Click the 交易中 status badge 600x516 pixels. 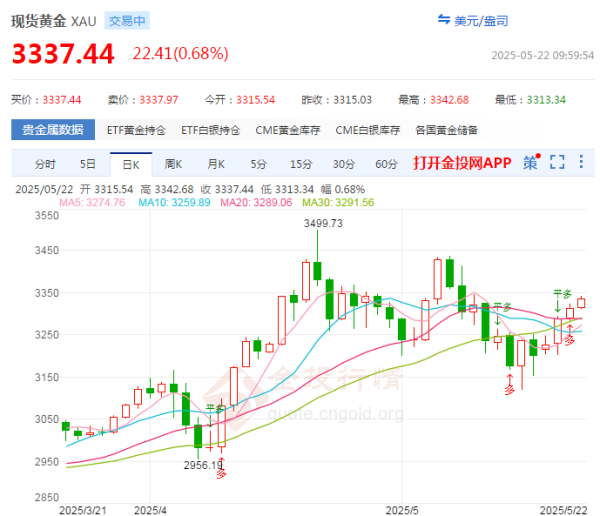click(127, 21)
